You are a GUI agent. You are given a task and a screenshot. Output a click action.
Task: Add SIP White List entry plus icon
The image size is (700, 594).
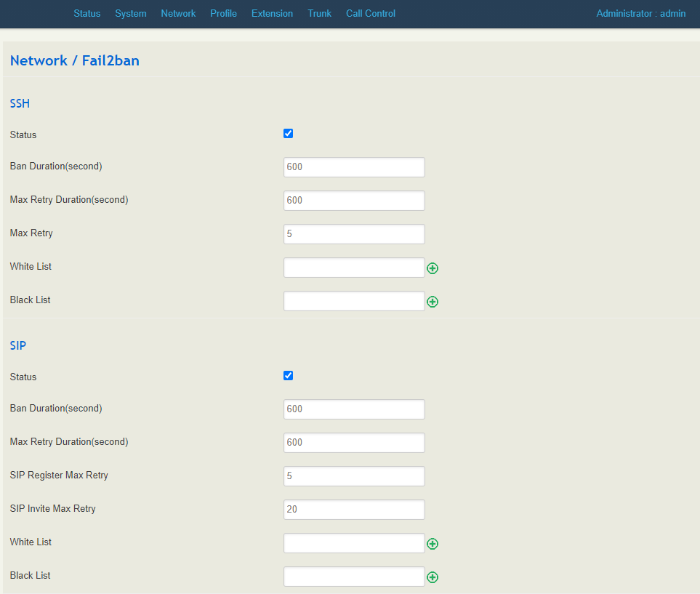pos(433,544)
